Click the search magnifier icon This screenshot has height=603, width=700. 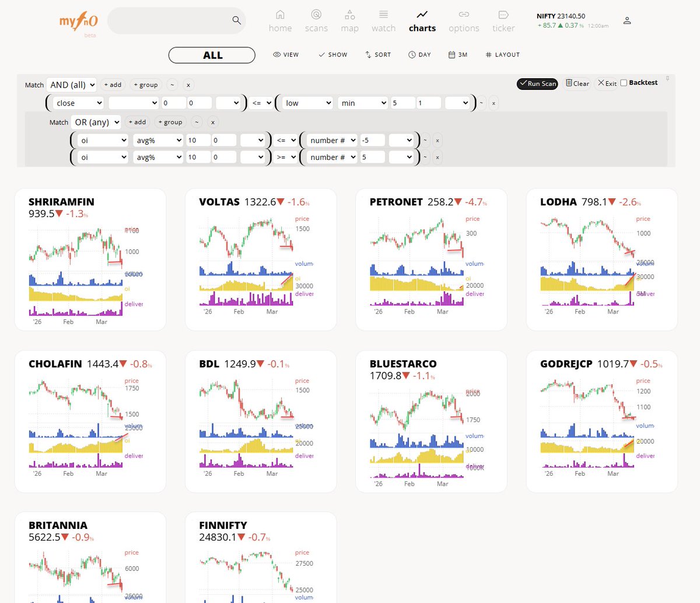pos(236,20)
